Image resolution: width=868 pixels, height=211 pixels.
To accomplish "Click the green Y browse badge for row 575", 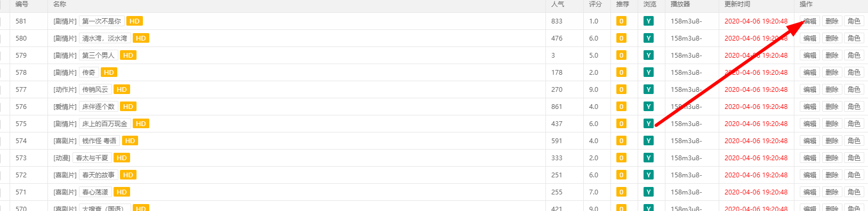I will 648,124.
